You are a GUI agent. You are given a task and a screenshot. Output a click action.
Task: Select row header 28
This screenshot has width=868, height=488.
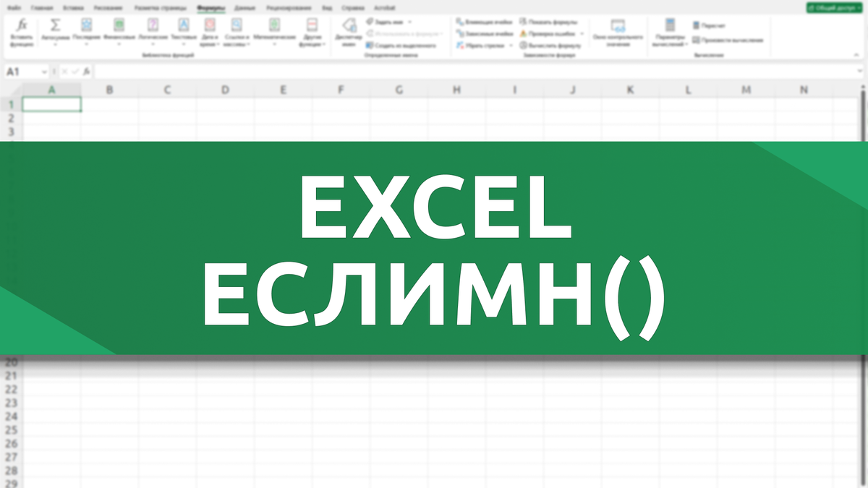point(11,470)
